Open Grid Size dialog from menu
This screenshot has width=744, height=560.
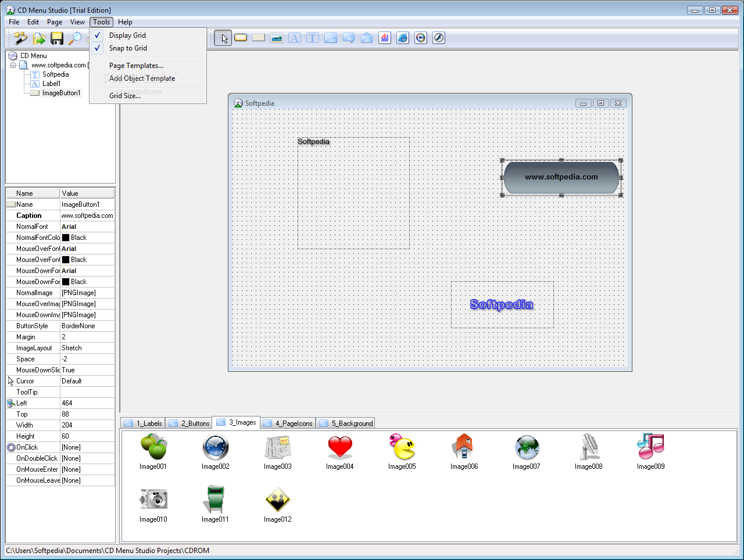point(148,96)
